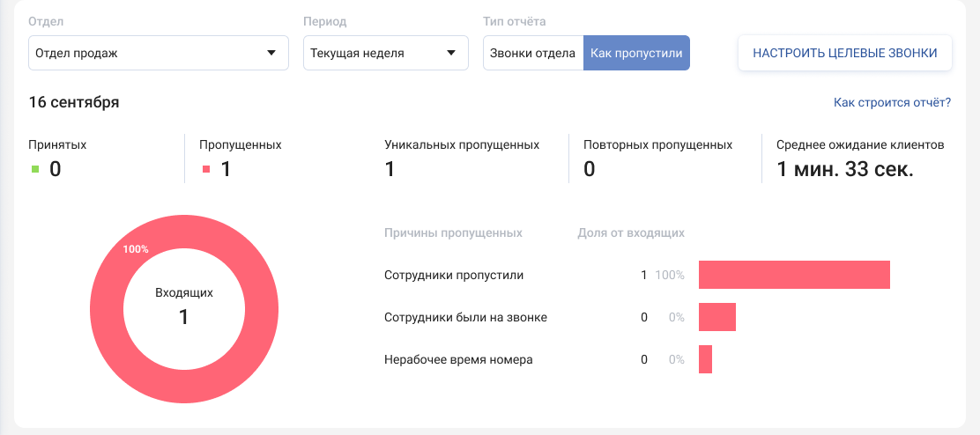The image size is (980, 435).
Task: Click the Среднее ожидание клиентов value
Action: [x=844, y=169]
